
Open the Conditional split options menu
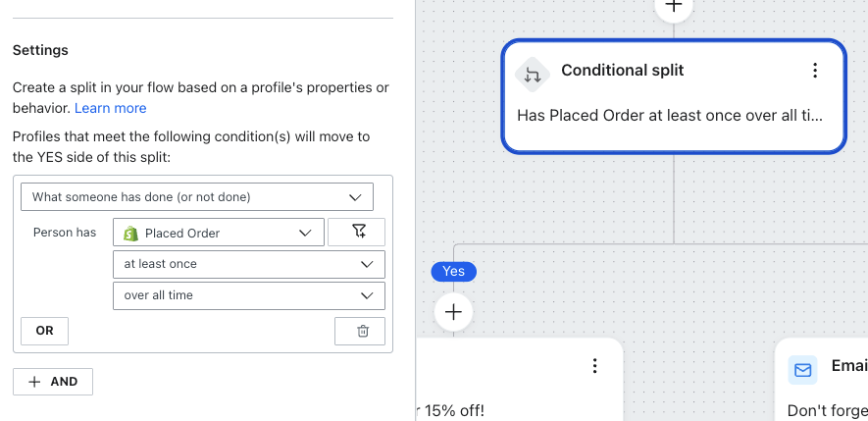pyautogui.click(x=814, y=71)
